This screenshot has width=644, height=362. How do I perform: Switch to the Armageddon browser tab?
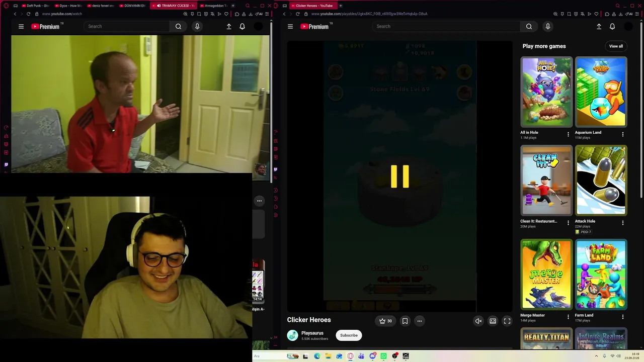click(x=214, y=6)
